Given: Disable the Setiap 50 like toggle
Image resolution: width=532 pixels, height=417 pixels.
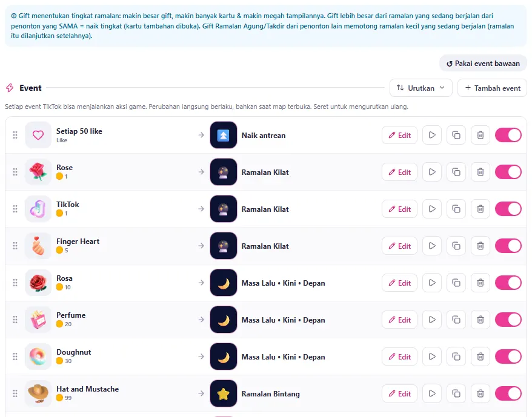Looking at the screenshot, I should pos(508,135).
